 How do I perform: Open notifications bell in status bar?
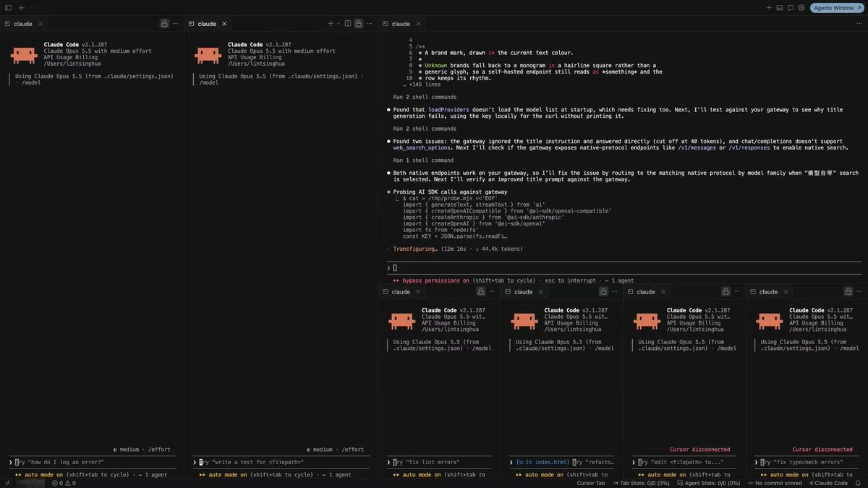(x=858, y=483)
